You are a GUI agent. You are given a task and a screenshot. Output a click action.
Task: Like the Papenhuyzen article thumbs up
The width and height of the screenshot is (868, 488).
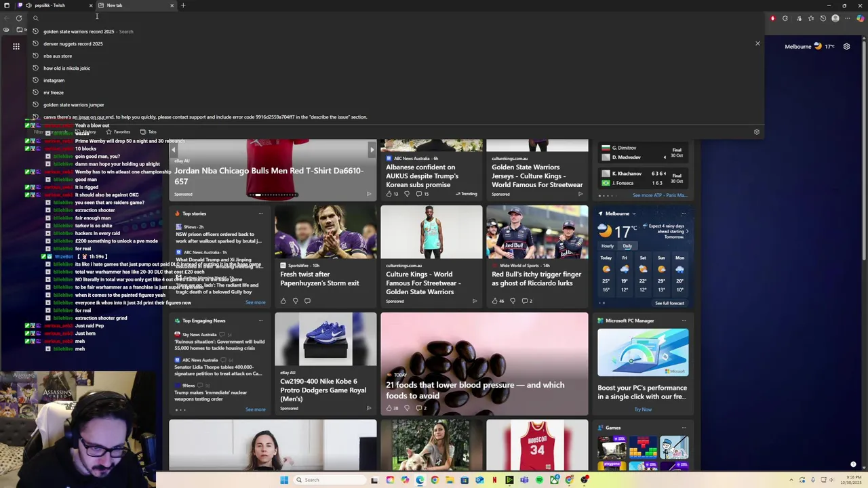click(x=283, y=301)
